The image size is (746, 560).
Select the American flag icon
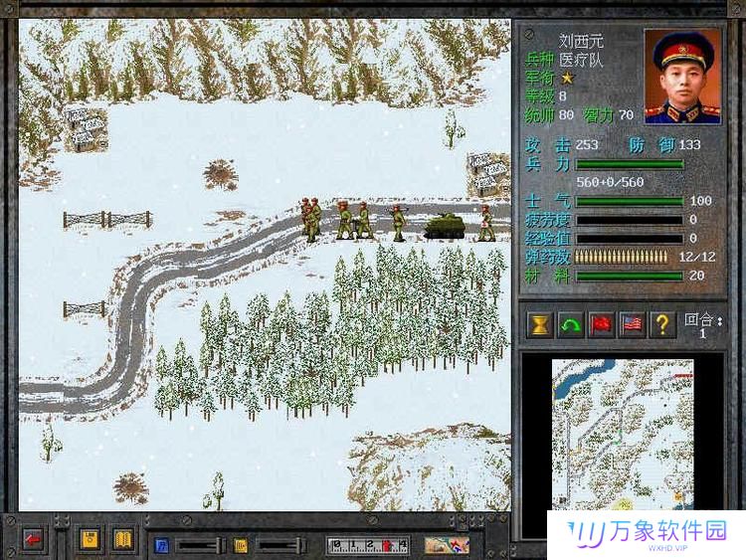coord(633,325)
